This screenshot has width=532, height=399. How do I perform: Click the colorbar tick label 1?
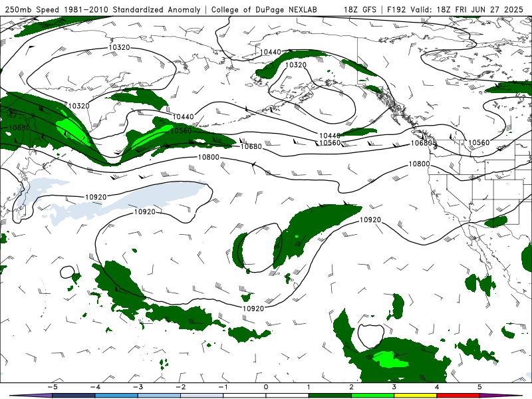pos(309,387)
